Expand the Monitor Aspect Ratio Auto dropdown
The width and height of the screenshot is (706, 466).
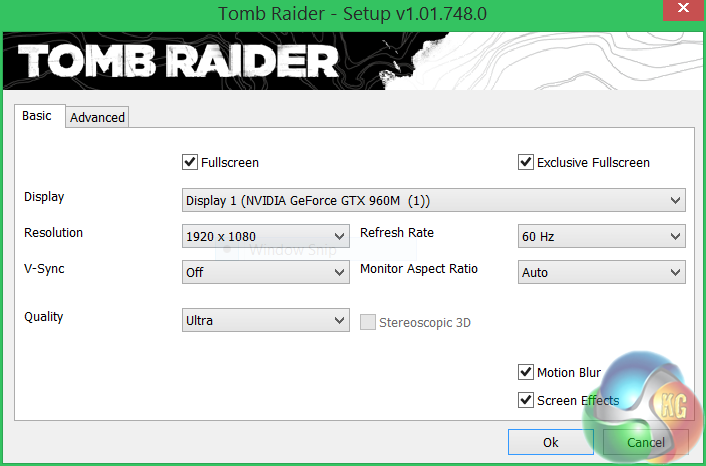click(602, 272)
